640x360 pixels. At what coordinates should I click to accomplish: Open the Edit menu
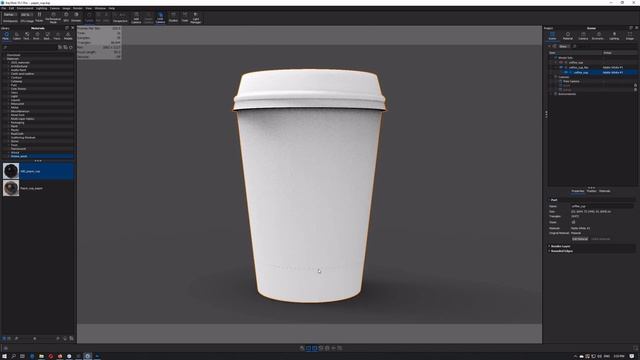pos(11,8)
